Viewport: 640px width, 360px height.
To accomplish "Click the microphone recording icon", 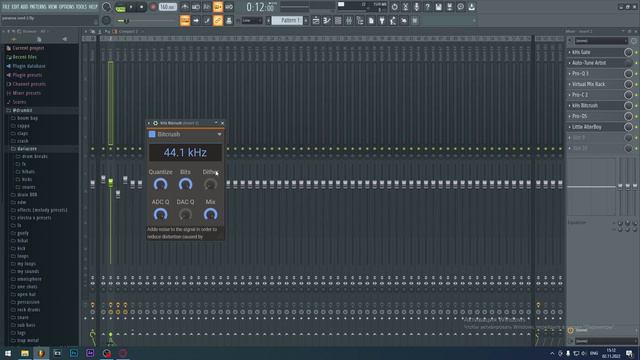I will tap(416, 7).
